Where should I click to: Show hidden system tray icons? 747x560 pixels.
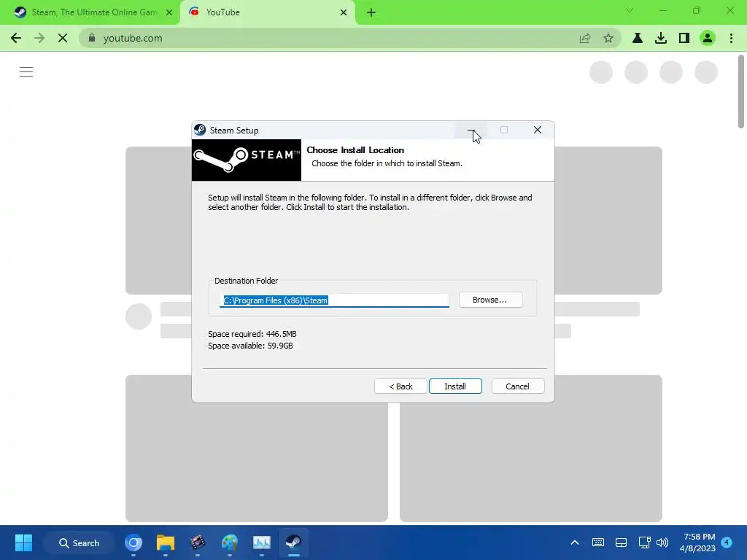click(575, 542)
